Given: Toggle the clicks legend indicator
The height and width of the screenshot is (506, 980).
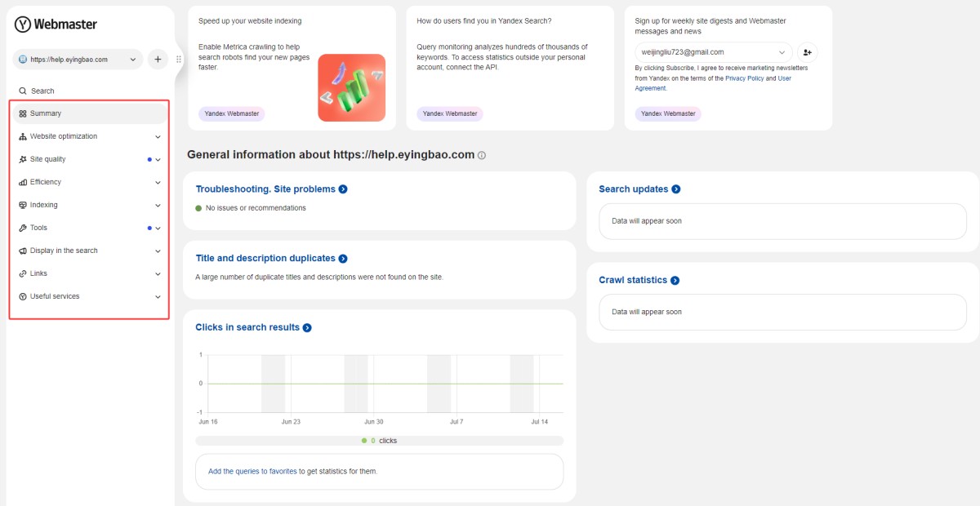Looking at the screenshot, I should [x=365, y=441].
